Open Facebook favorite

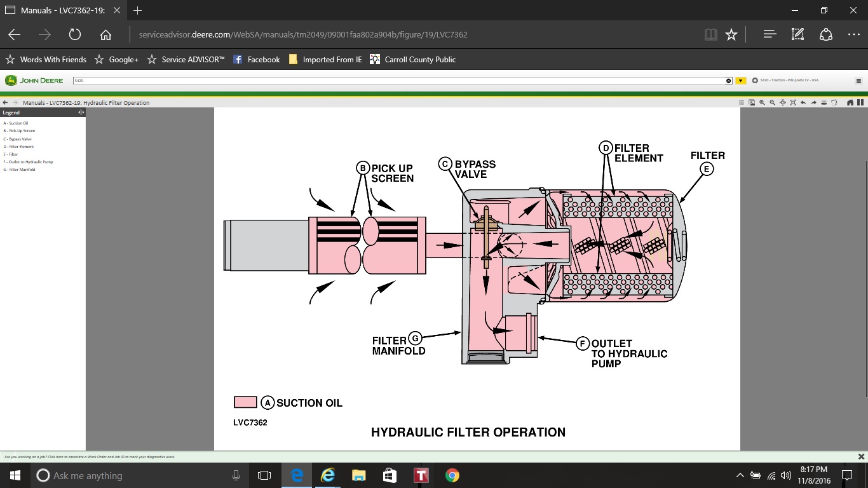[256, 60]
